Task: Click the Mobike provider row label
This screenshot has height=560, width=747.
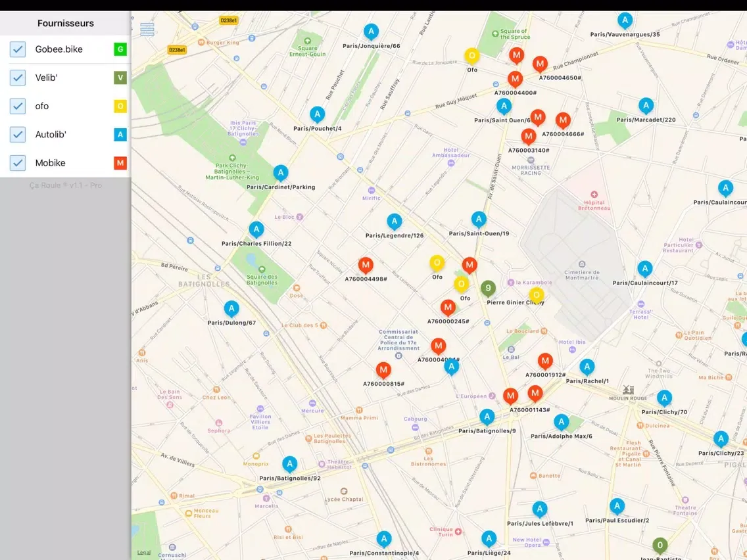Action: [51, 163]
